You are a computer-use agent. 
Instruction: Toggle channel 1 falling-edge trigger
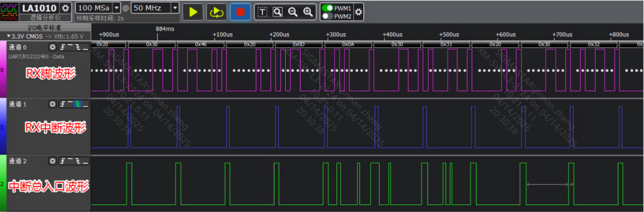78,104
